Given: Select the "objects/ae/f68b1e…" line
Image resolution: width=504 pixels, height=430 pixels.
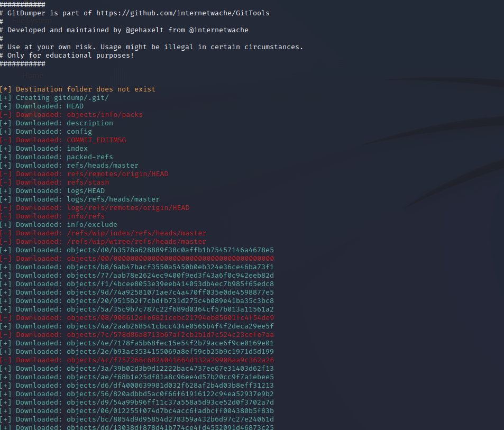Looking at the screenshot, I should pyautogui.click(x=137, y=377).
